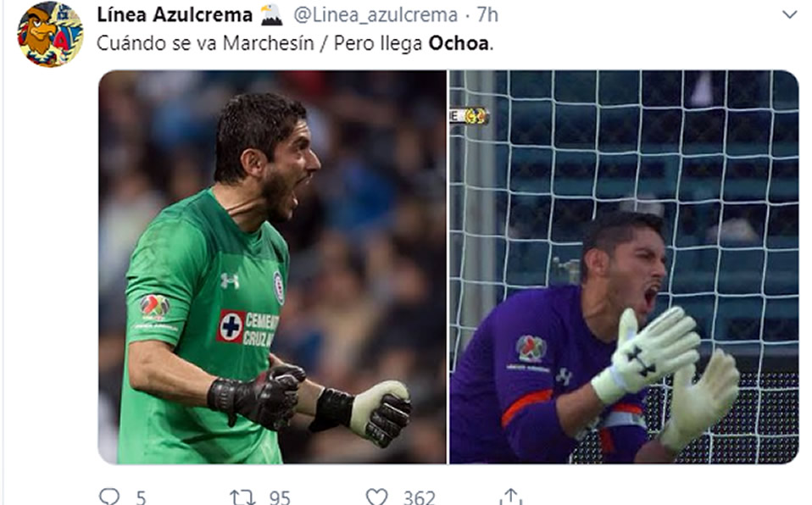
Task: Like the tweet with the heart icon
Action: tap(376, 497)
